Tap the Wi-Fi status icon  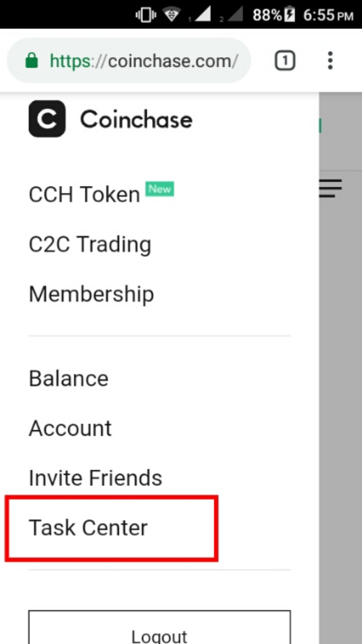pyautogui.click(x=171, y=15)
